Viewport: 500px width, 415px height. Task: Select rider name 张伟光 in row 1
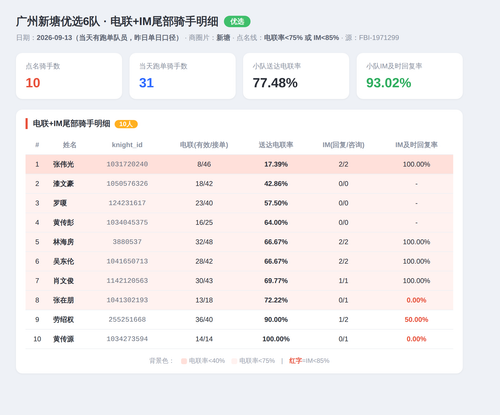point(63,164)
